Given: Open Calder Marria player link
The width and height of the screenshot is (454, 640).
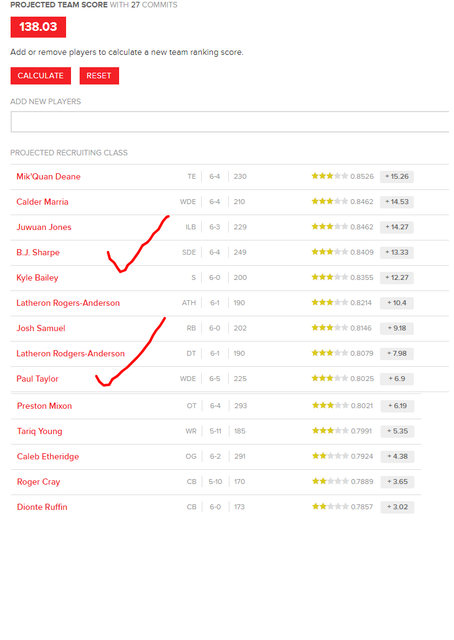Looking at the screenshot, I should click(x=42, y=202).
